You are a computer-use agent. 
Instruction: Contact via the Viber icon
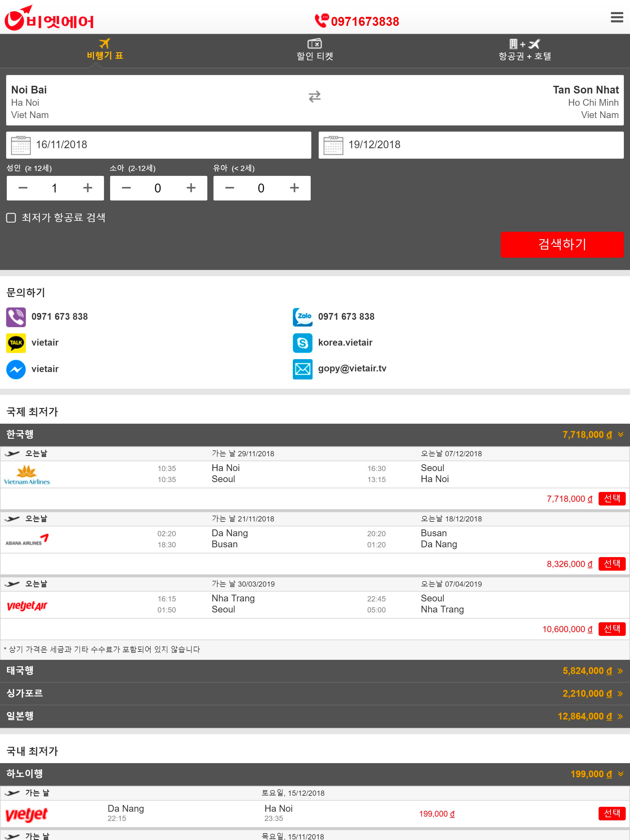point(16,317)
